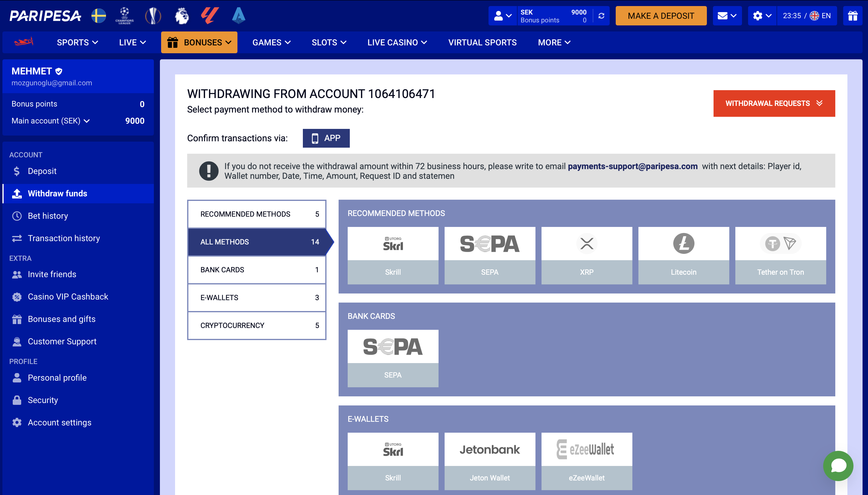
Task: Select the Skrill recommended method
Action: point(393,255)
